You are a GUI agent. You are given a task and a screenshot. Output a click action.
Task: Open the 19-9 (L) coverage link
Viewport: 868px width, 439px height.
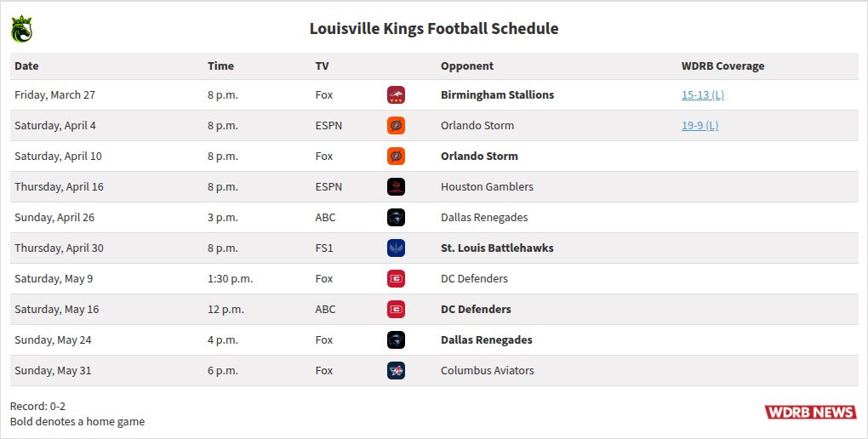pos(700,126)
